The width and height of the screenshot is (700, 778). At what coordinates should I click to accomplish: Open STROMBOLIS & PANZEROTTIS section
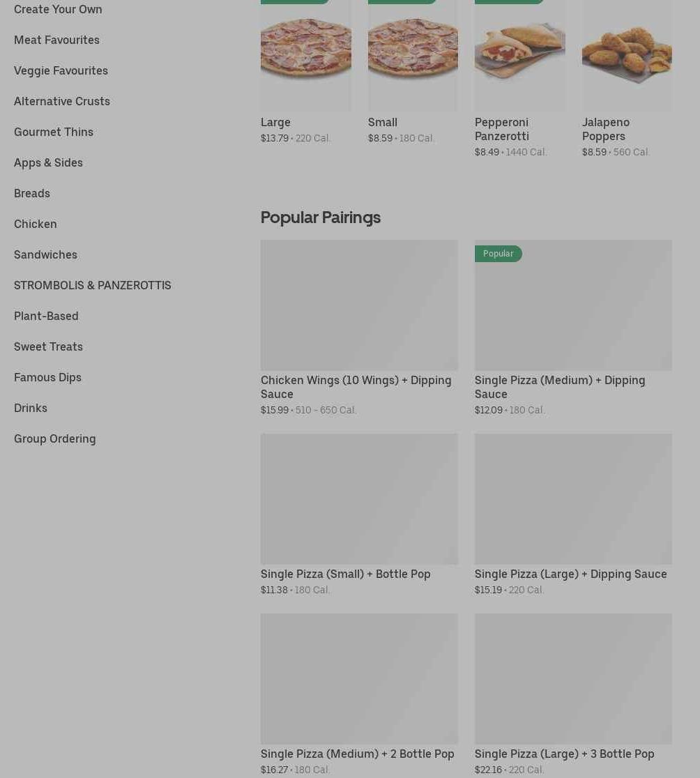tap(93, 285)
